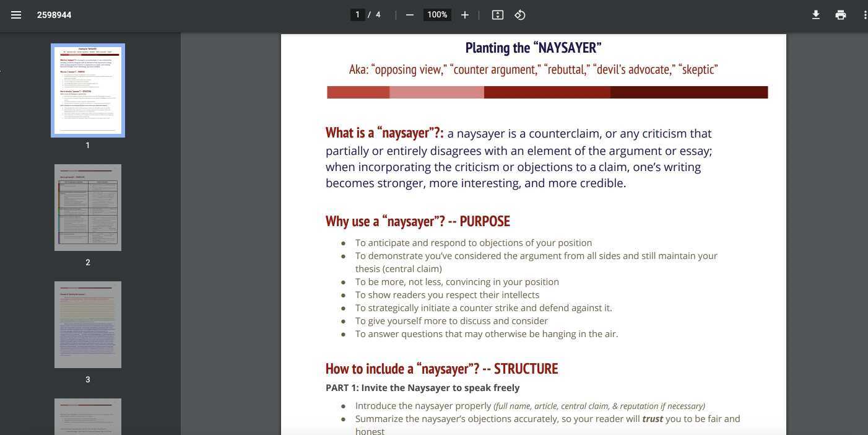Select the page 1 thumbnail
The height and width of the screenshot is (435, 868).
coord(87,90)
